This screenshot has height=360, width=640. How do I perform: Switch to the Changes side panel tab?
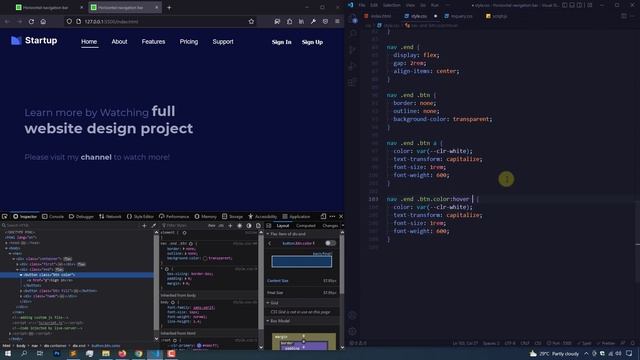point(330,225)
